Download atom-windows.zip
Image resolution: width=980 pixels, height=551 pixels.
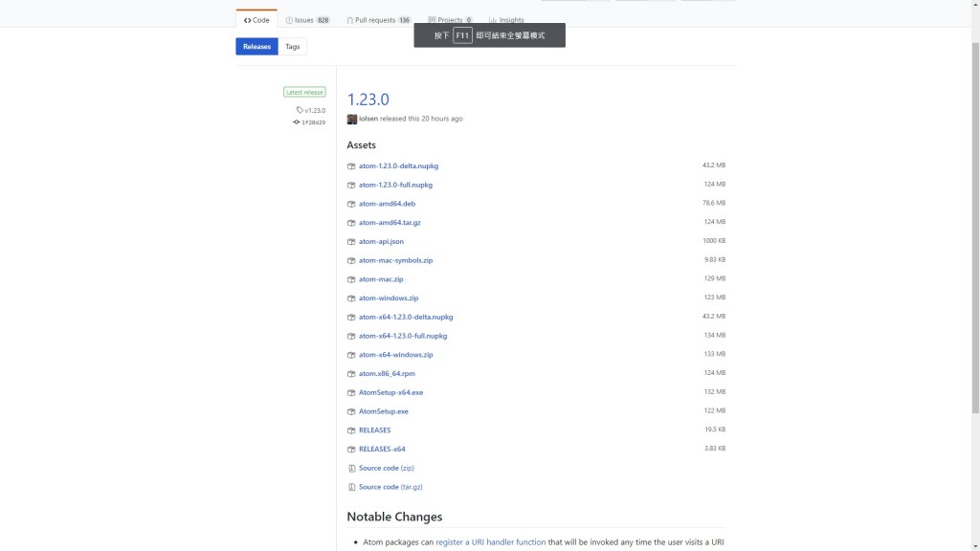pos(389,298)
